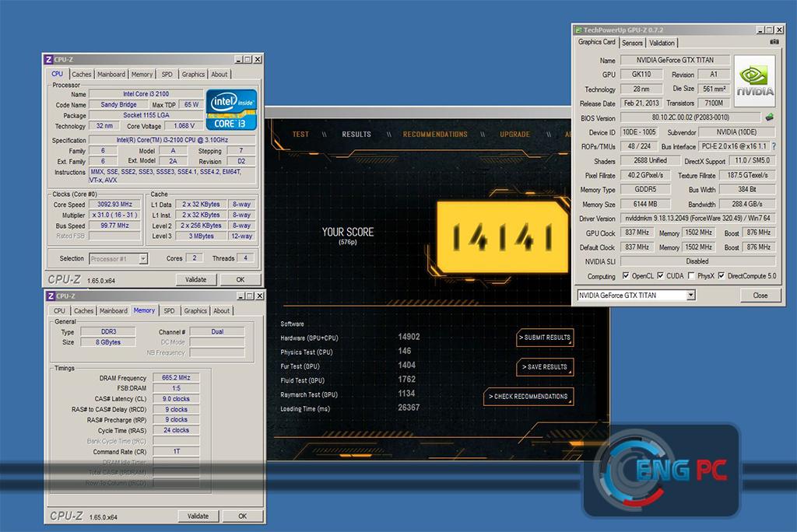This screenshot has width=797, height=532.
Task: Click the SAVE RESULTS button
Action: tap(545, 367)
